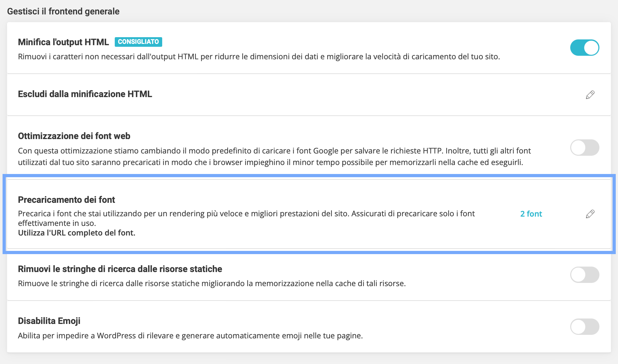Click the description starting 'Rimuovi i caratteri non necessari'
The height and width of the screenshot is (364, 618).
tap(259, 56)
